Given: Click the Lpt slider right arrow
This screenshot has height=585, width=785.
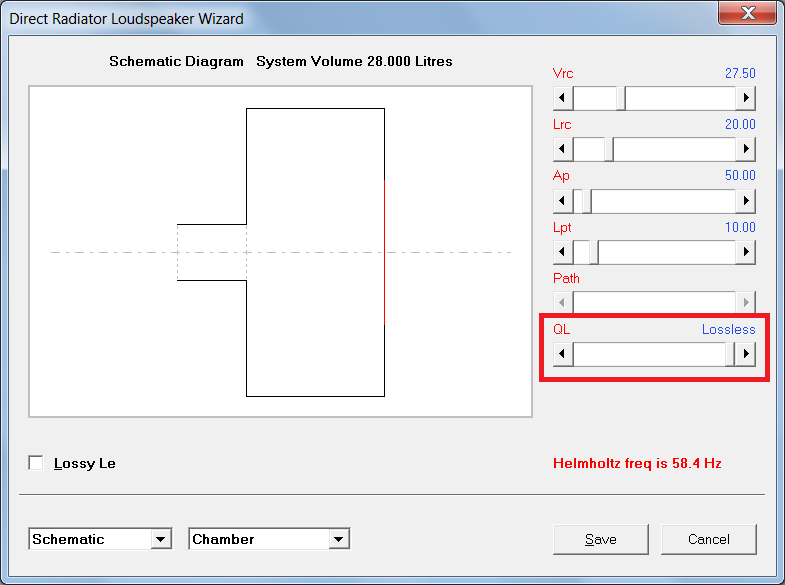Looking at the screenshot, I should [745, 252].
